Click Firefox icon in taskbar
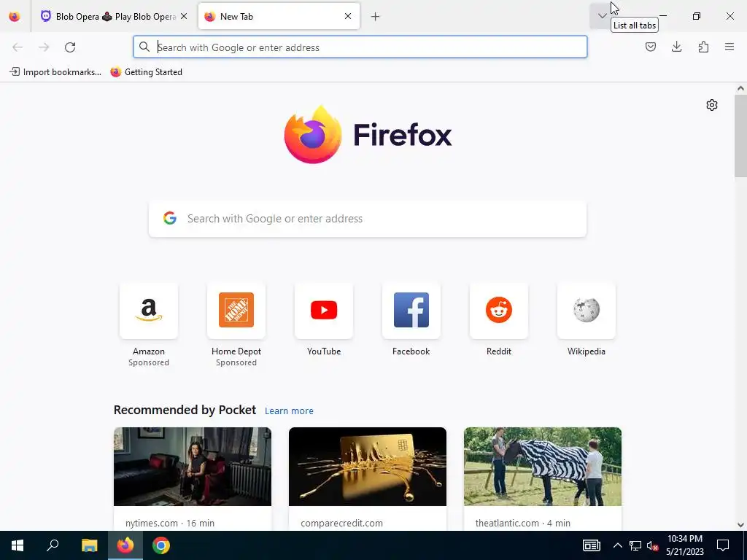Viewport: 747px width, 560px height. point(125,545)
